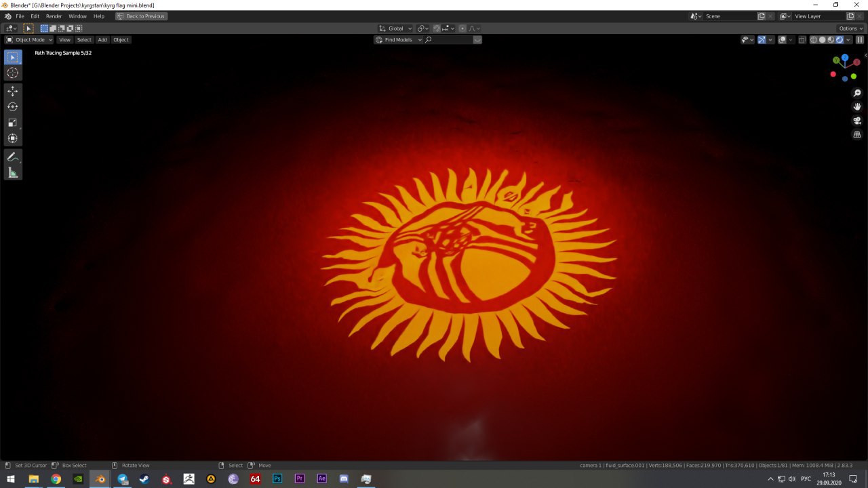Open the Window menu
This screenshot has width=868, height=488.
click(77, 16)
